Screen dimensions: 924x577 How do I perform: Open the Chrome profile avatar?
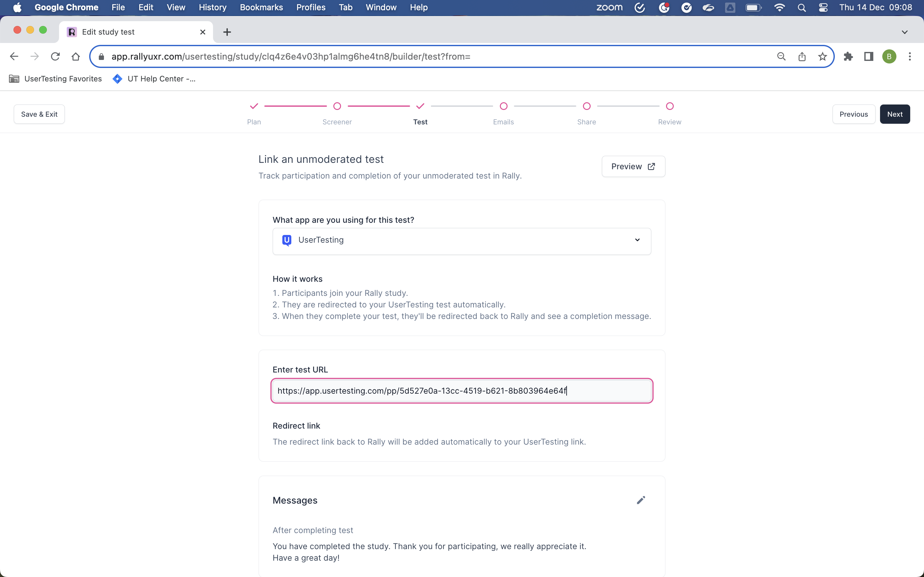[889, 56]
